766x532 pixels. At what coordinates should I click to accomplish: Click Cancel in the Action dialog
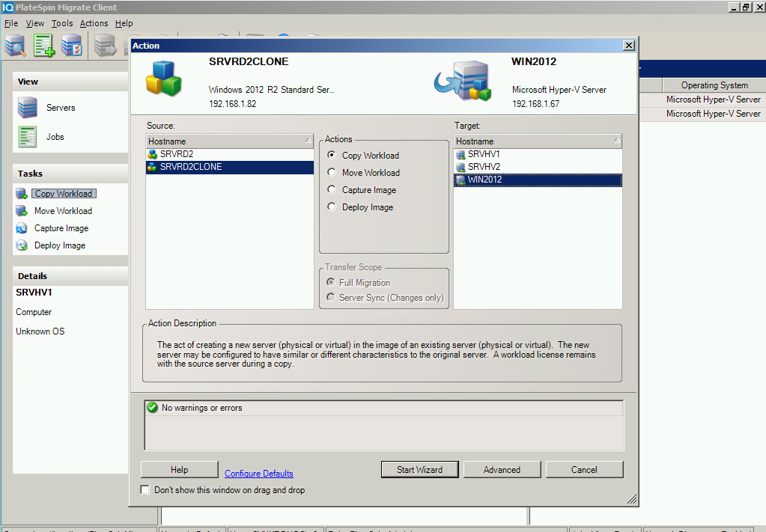pyautogui.click(x=584, y=470)
